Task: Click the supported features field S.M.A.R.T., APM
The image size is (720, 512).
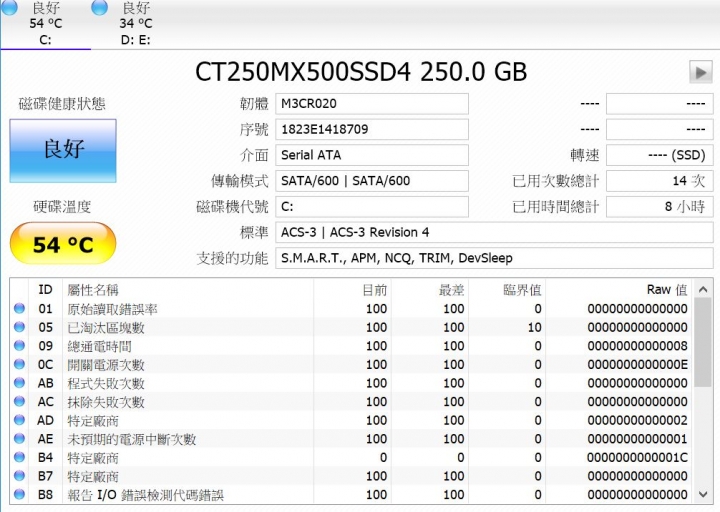Action: point(494,258)
